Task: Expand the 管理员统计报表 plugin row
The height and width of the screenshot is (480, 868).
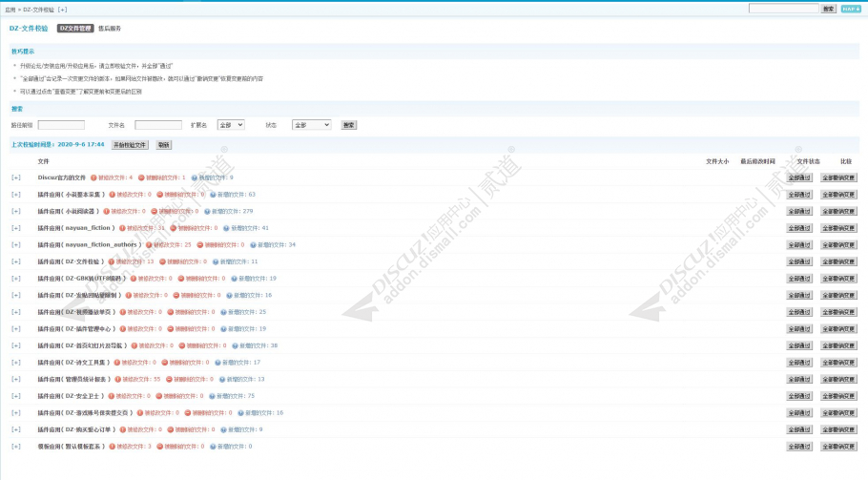Action: pyautogui.click(x=16, y=379)
